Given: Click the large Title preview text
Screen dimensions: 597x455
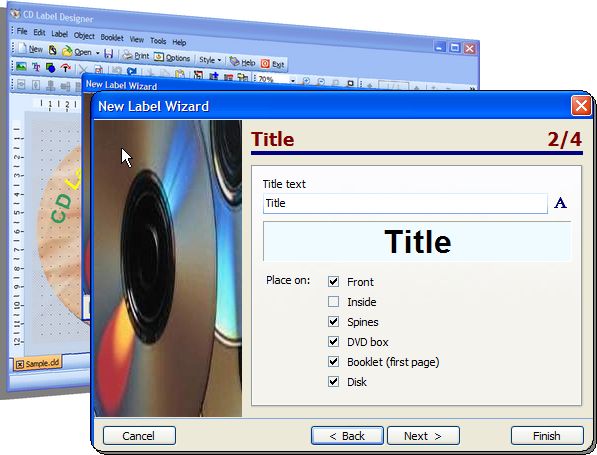Looking at the screenshot, I should click(x=418, y=242).
